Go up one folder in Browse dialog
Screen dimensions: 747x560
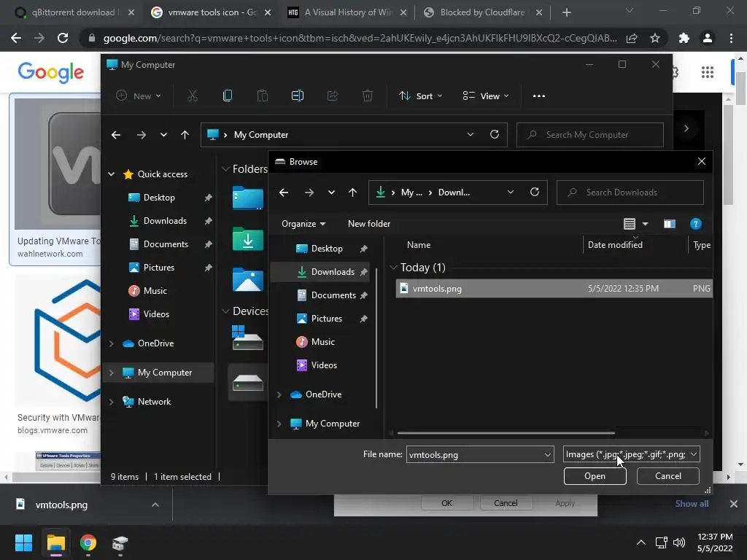[x=352, y=192]
